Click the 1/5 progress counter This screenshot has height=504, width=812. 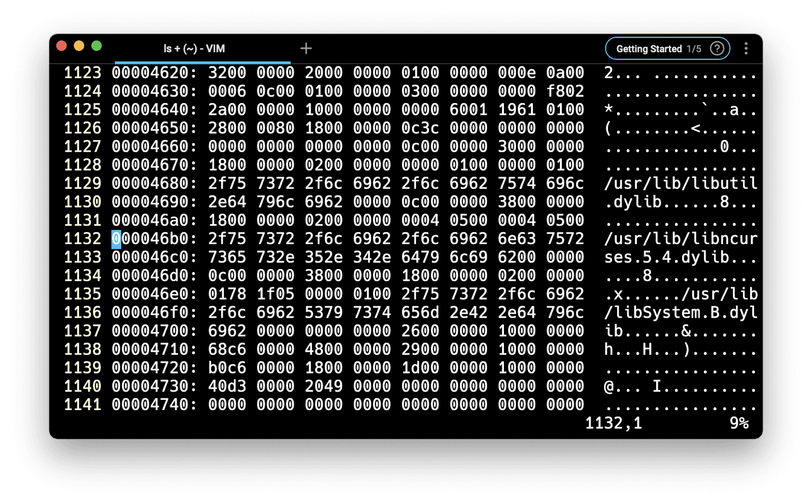(x=694, y=49)
